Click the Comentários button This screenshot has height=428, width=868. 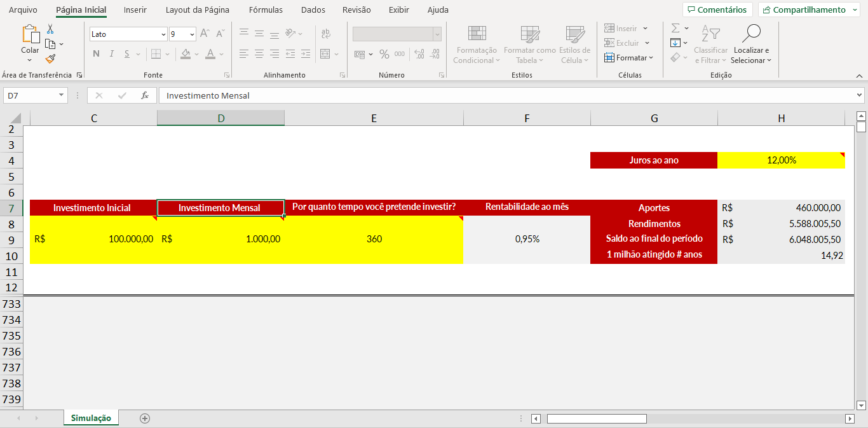pos(717,10)
